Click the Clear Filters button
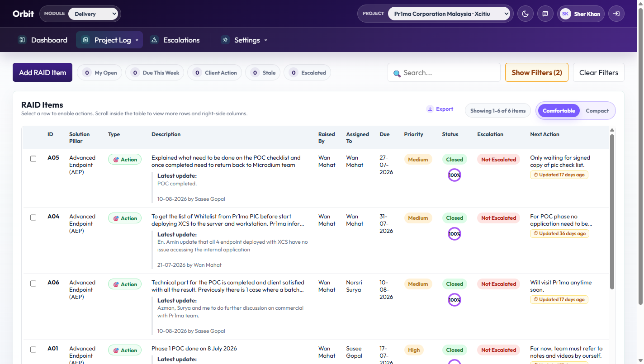The image size is (644, 364). [599, 72]
